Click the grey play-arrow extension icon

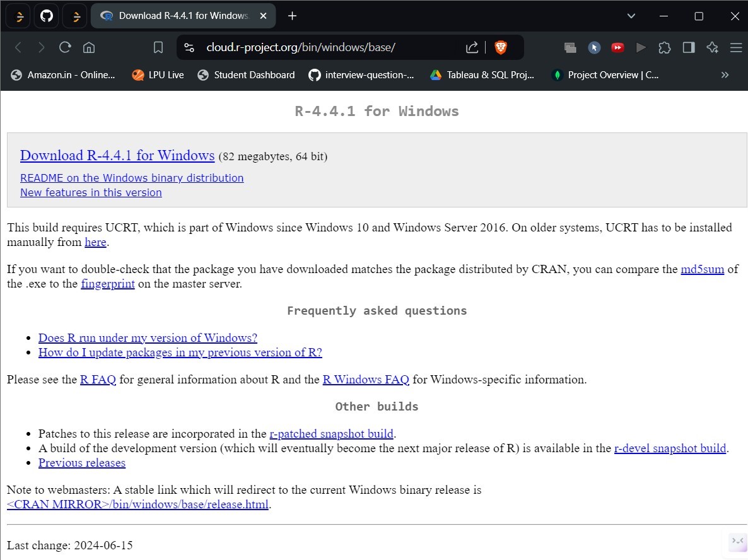641,47
